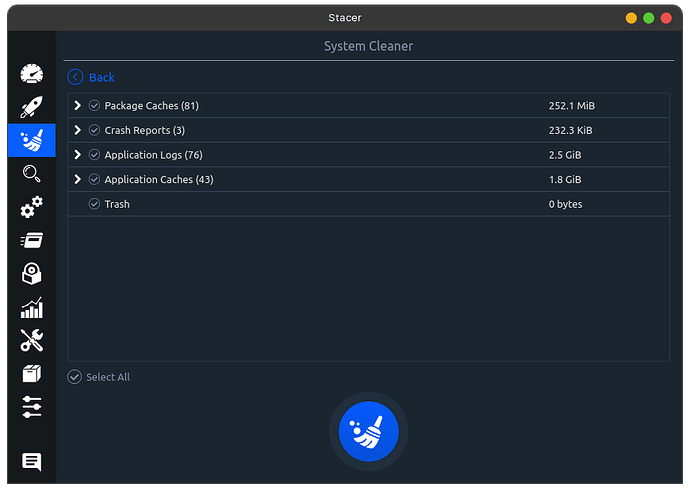
Task: Toggle the Package Caches checkbox
Action: pos(94,106)
